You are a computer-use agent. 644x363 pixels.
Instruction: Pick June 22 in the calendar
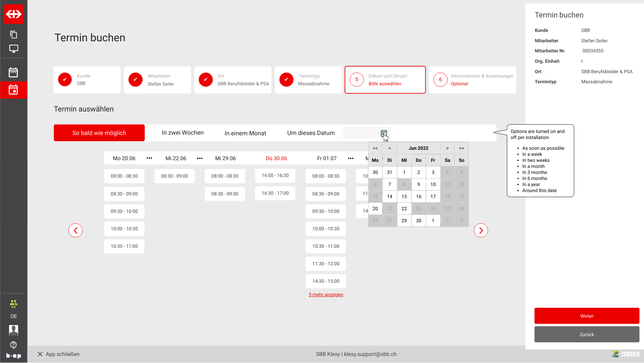pos(404,209)
